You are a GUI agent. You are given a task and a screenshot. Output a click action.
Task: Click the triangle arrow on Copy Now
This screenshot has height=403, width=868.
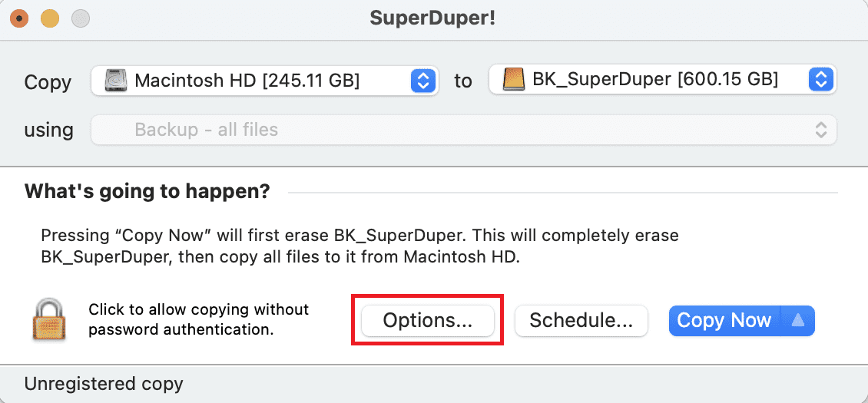797,320
